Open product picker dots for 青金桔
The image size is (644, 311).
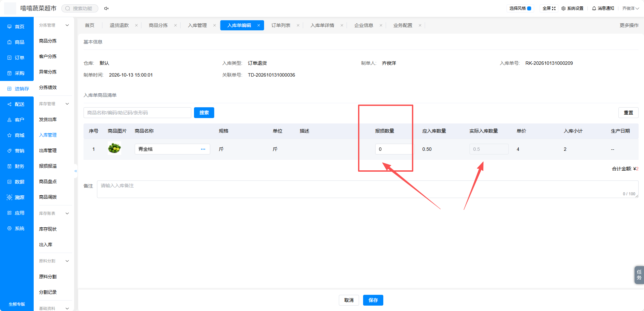pos(203,149)
